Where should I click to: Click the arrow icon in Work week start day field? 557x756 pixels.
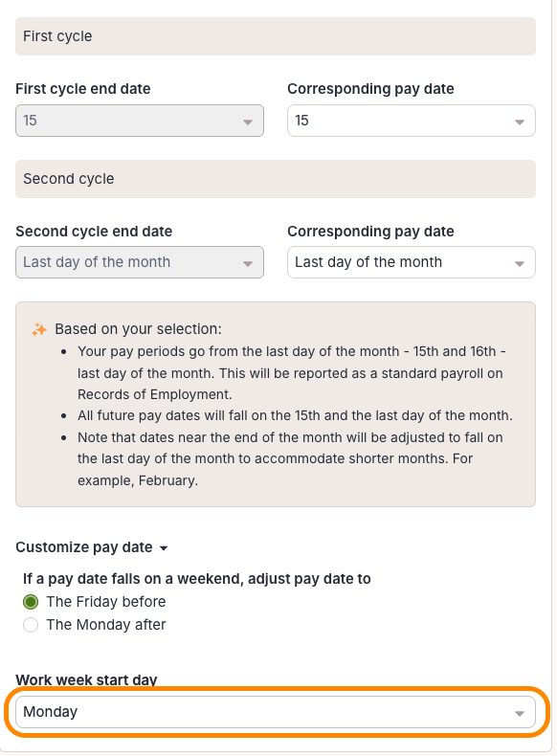(520, 714)
